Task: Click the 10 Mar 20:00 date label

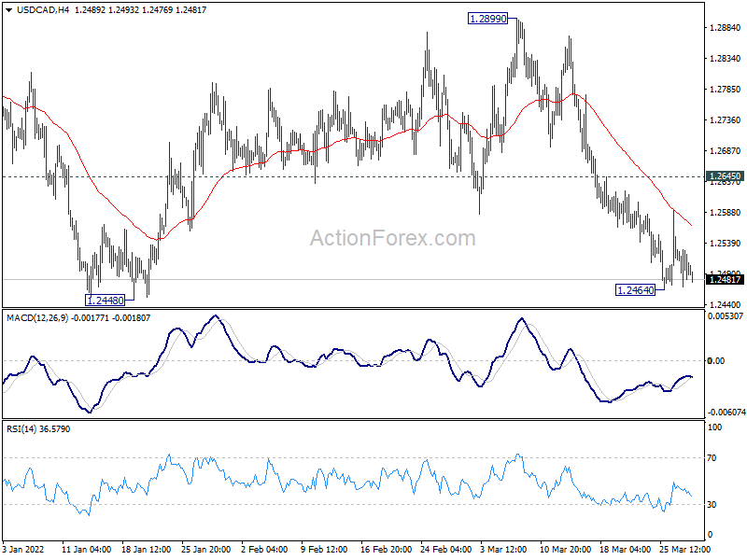Action: point(566,550)
